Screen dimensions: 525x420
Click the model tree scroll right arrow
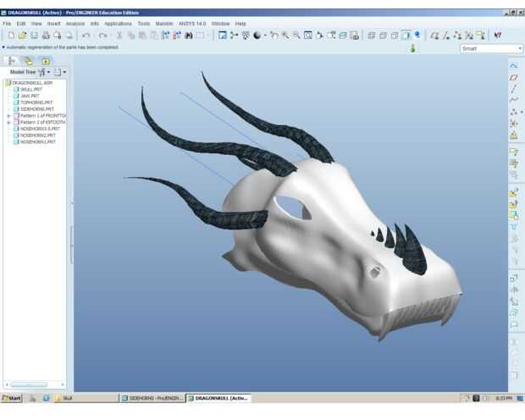click(x=63, y=384)
